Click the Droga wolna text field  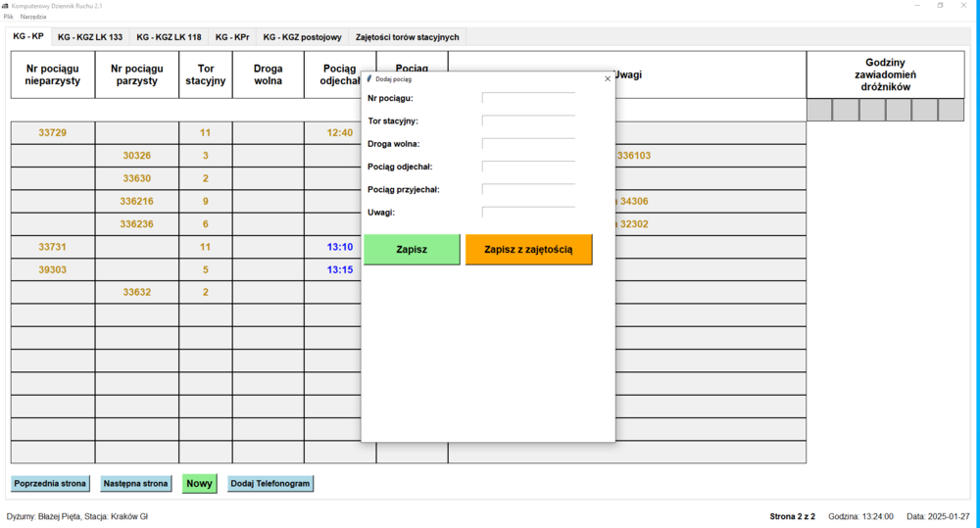point(528,143)
